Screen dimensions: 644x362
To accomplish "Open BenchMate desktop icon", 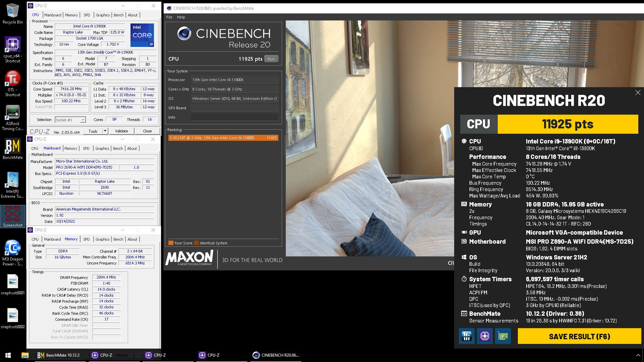I will [x=13, y=149].
